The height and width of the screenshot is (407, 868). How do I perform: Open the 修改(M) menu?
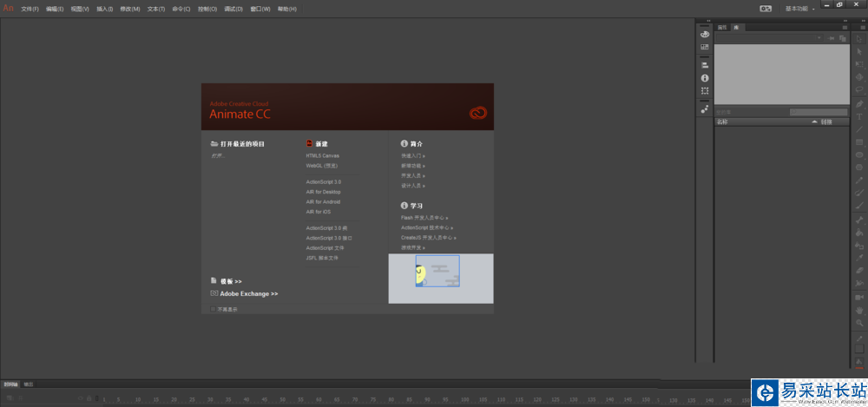130,9
